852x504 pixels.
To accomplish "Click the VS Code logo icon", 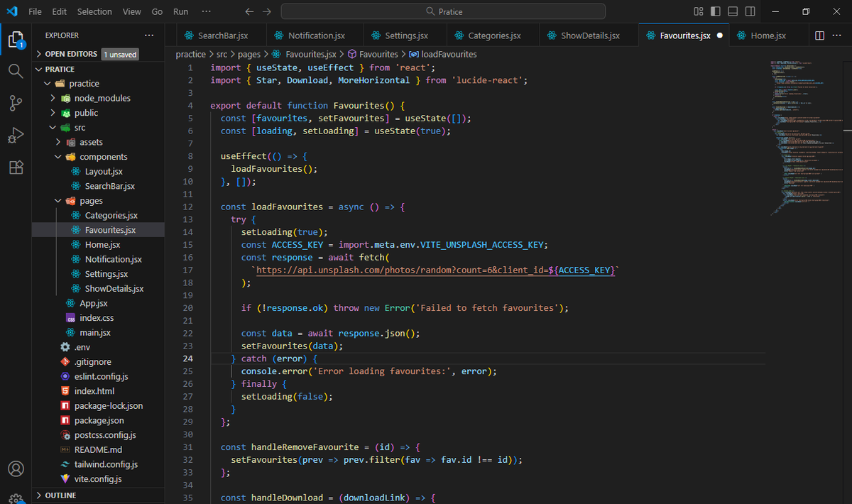I will tap(12, 11).
